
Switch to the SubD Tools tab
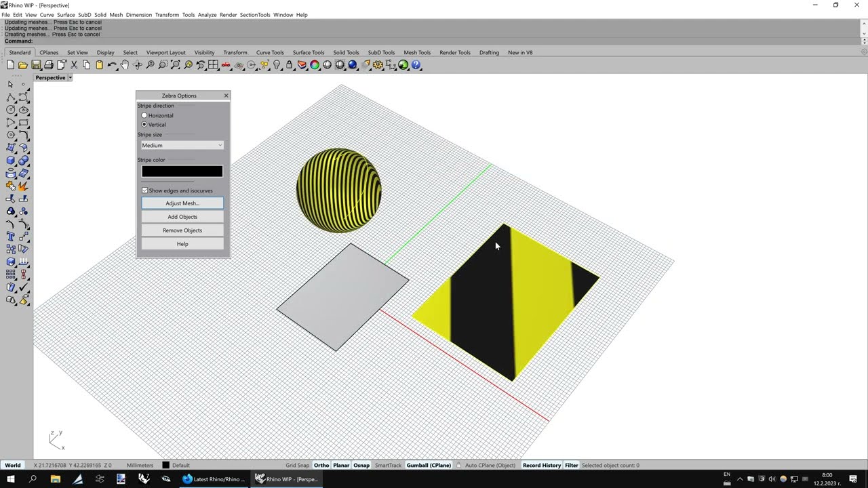[x=381, y=52]
